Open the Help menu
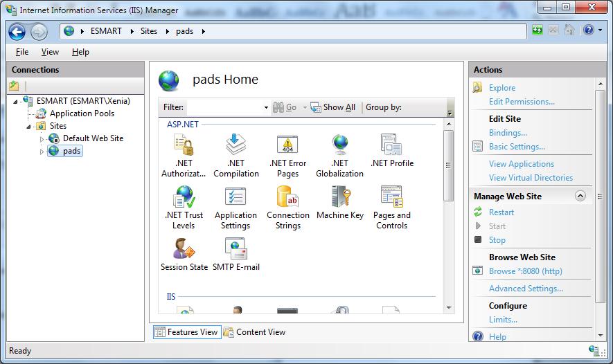Image resolution: width=613 pixels, height=364 pixels. pyautogui.click(x=80, y=52)
